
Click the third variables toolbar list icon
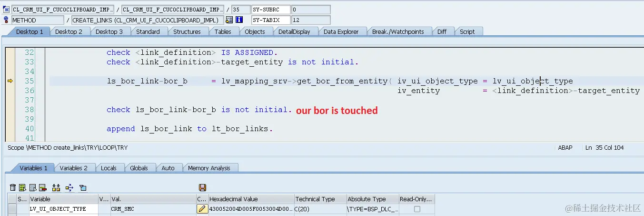click(33, 188)
